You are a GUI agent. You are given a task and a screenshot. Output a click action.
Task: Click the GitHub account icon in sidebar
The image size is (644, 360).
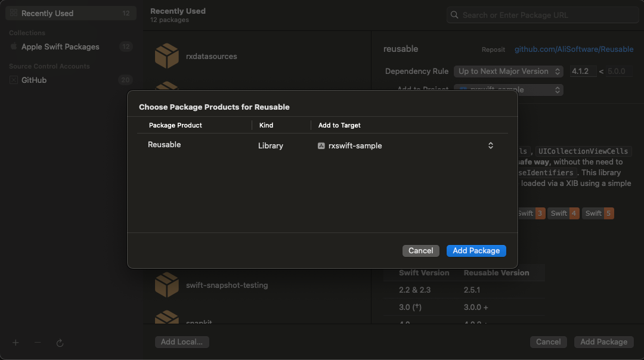click(14, 80)
